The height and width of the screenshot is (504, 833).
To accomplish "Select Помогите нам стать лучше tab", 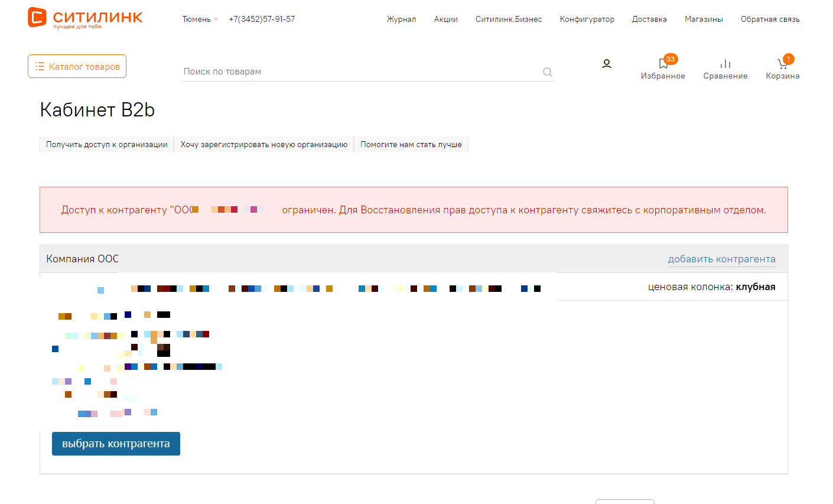I will pos(411,144).
